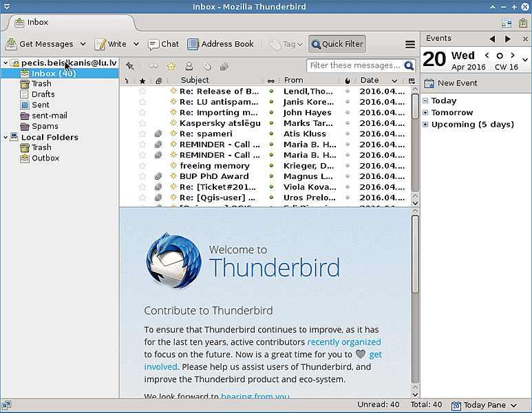Collapse the Local Folders tree
Viewport: 532px width, 413px height.
(x=6, y=137)
